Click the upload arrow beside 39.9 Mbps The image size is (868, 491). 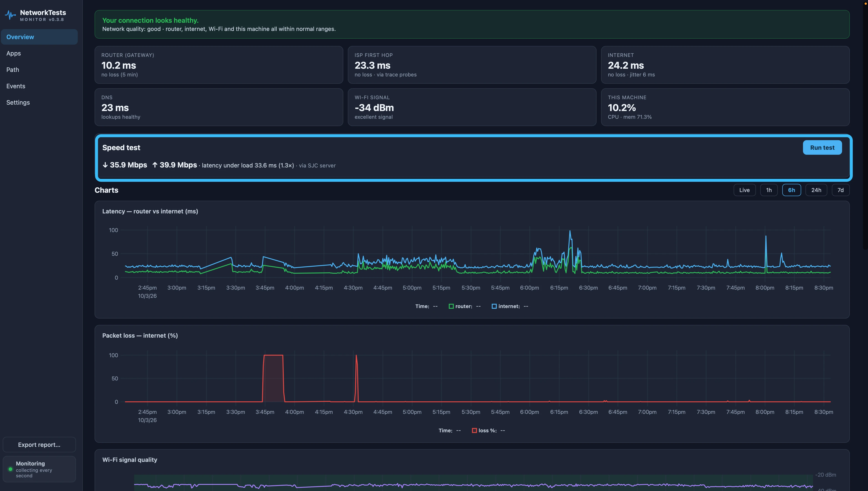(x=155, y=165)
